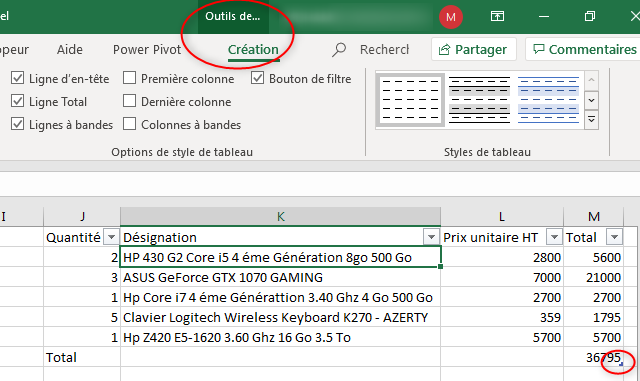Screen dimensions: 640x381
Task: Select column L header
Action: coord(502,216)
